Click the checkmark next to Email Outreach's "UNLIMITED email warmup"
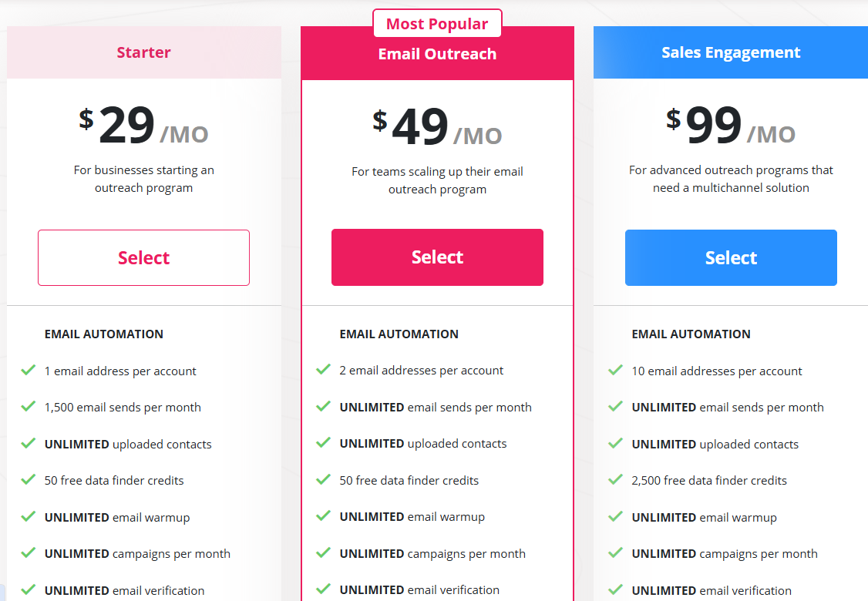The height and width of the screenshot is (601, 868). [x=322, y=516]
